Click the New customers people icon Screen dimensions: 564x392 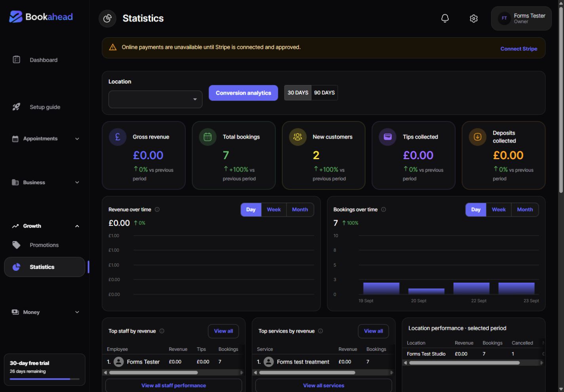pyautogui.click(x=298, y=137)
